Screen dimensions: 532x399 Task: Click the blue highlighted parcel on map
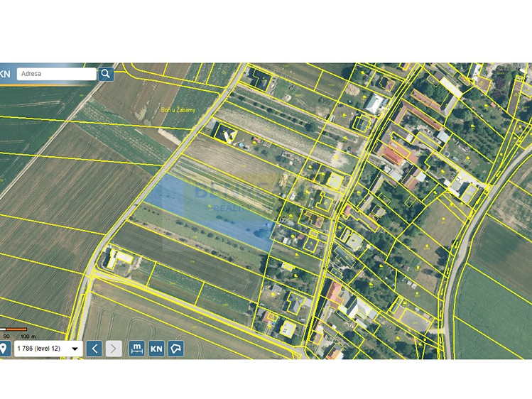[x=210, y=212]
